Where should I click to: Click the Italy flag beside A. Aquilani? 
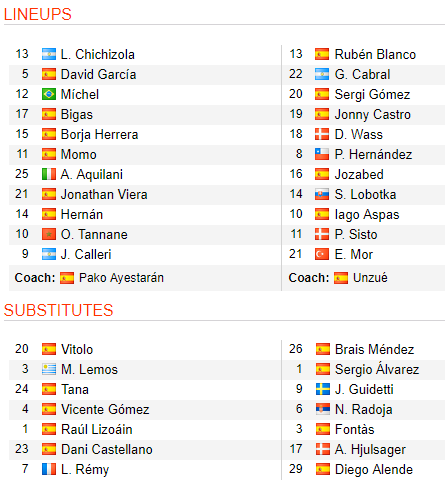click(49, 174)
